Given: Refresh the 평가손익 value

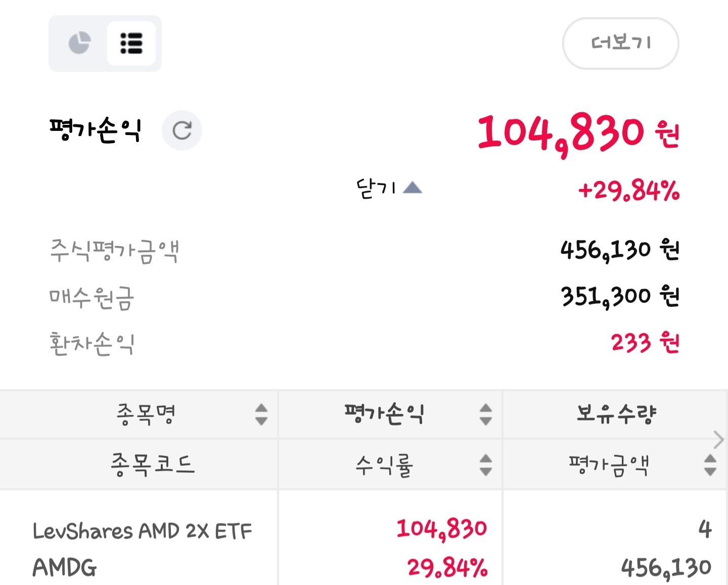Looking at the screenshot, I should [x=182, y=130].
